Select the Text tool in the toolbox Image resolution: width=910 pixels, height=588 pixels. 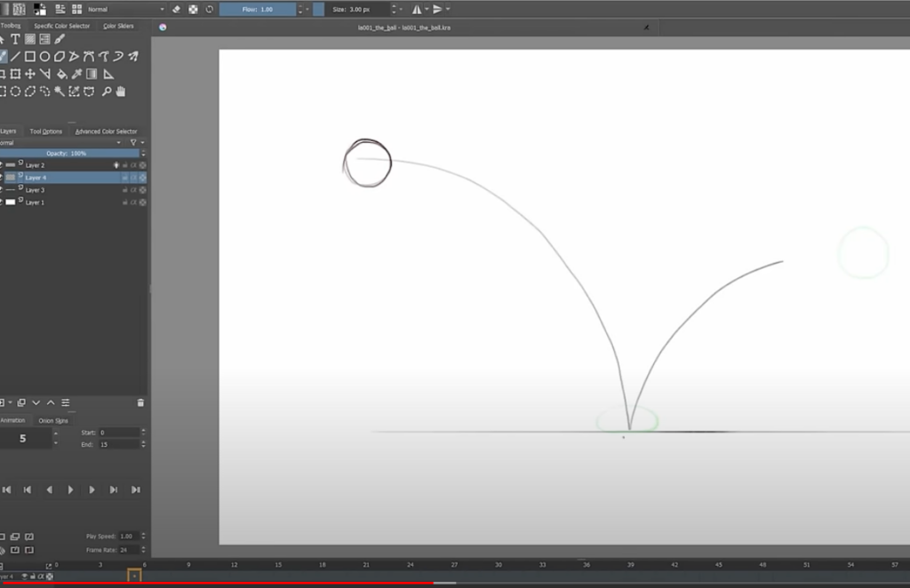point(16,40)
